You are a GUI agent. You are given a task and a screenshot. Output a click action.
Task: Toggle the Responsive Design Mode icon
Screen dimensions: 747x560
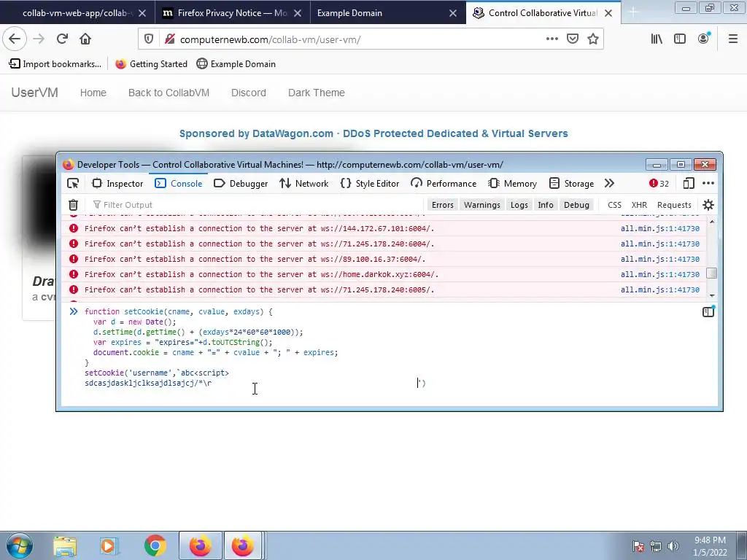(689, 183)
